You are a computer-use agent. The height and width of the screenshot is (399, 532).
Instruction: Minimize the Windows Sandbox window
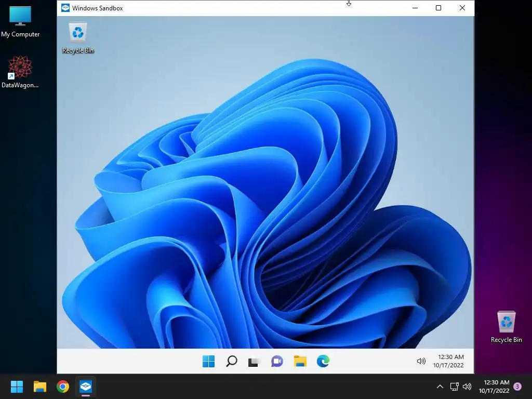(x=415, y=8)
